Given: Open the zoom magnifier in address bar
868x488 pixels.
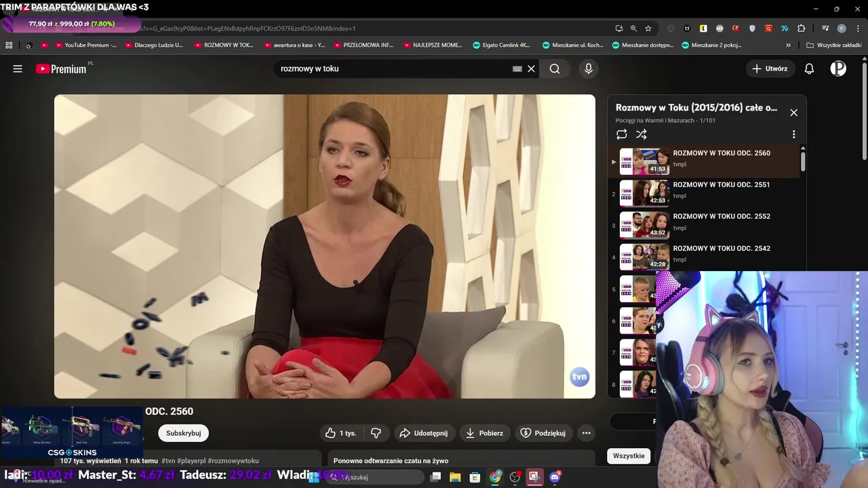Looking at the screenshot, I should click(633, 28).
